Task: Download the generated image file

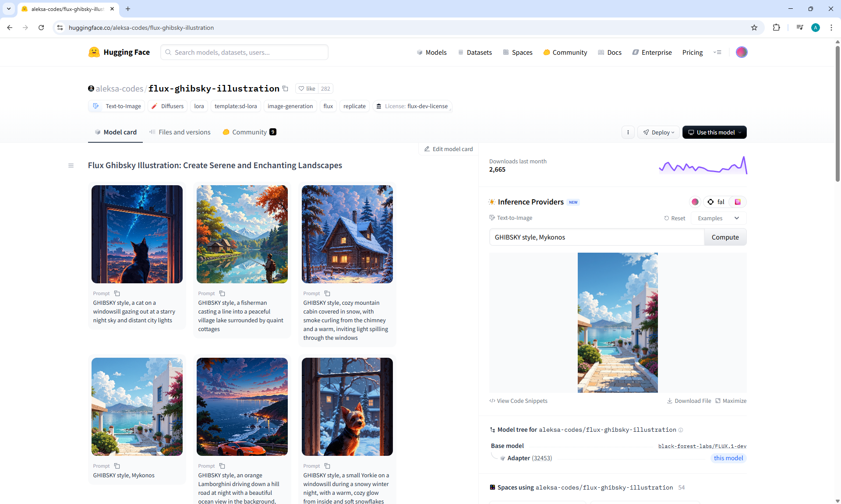Action: 689,401
